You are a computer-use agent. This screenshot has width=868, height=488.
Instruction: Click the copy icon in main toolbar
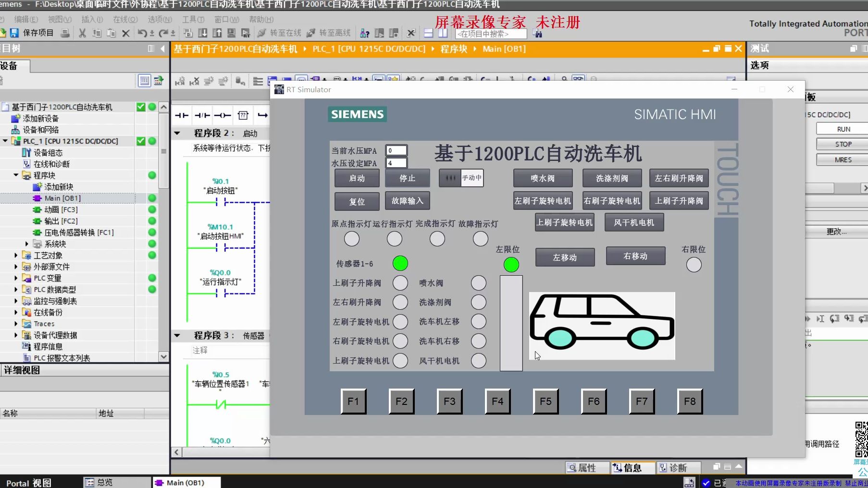pyautogui.click(x=97, y=33)
